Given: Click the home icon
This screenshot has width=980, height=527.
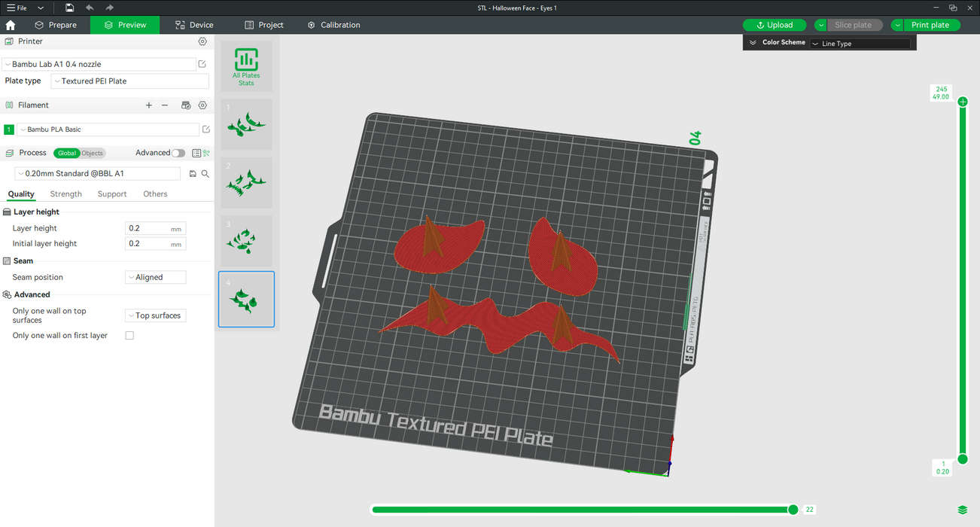Looking at the screenshot, I should [11, 25].
